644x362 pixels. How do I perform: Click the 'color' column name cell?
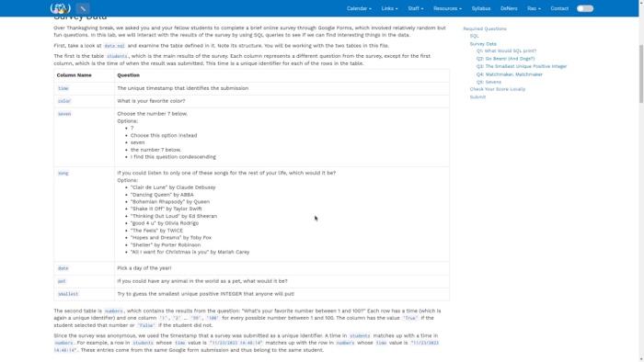click(84, 101)
